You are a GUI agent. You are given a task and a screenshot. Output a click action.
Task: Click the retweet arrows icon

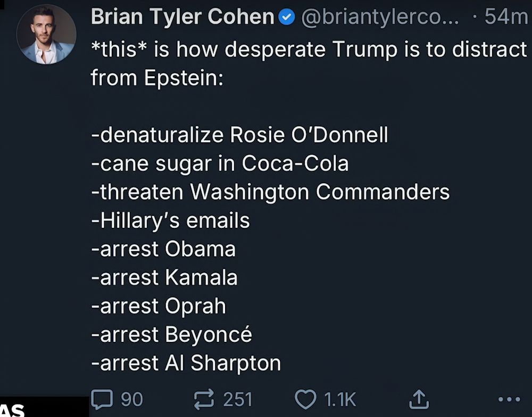pyautogui.click(x=205, y=399)
